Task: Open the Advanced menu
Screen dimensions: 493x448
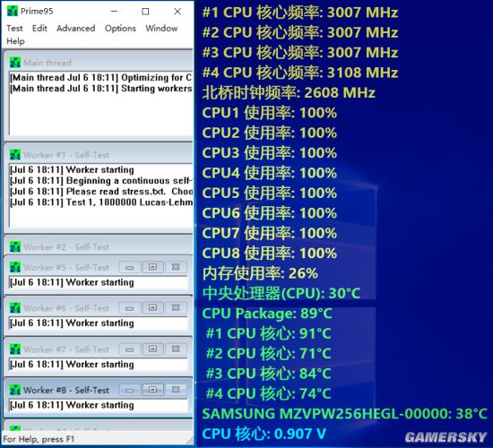Action: pos(76,29)
